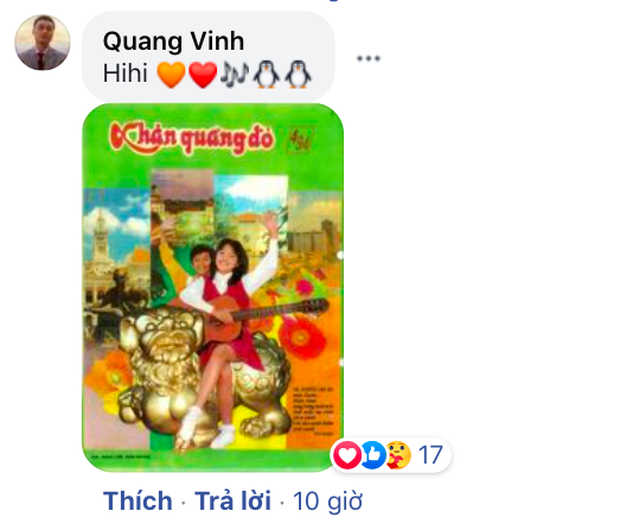Image resolution: width=620 pixels, height=524 pixels.
Task: Click the blue thumbs-up like reaction icon
Action: click(x=373, y=455)
